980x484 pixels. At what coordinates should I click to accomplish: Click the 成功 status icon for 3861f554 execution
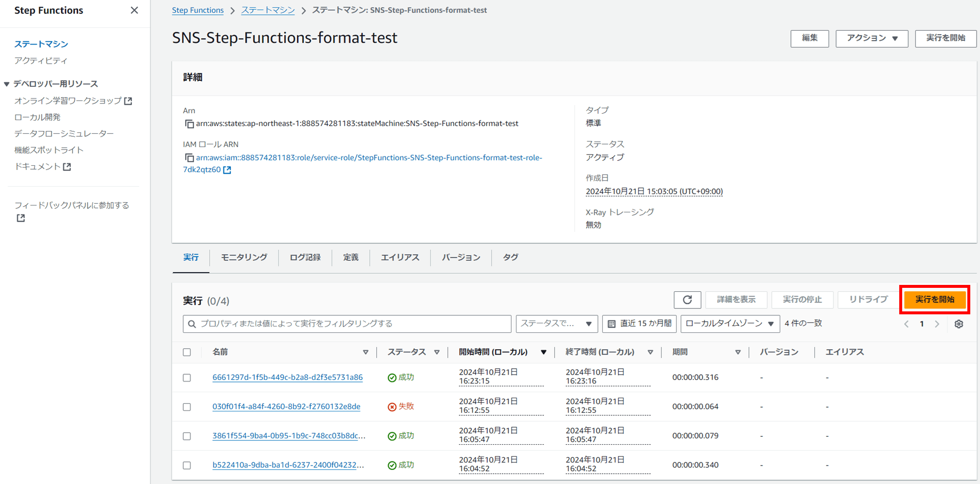tap(392, 436)
